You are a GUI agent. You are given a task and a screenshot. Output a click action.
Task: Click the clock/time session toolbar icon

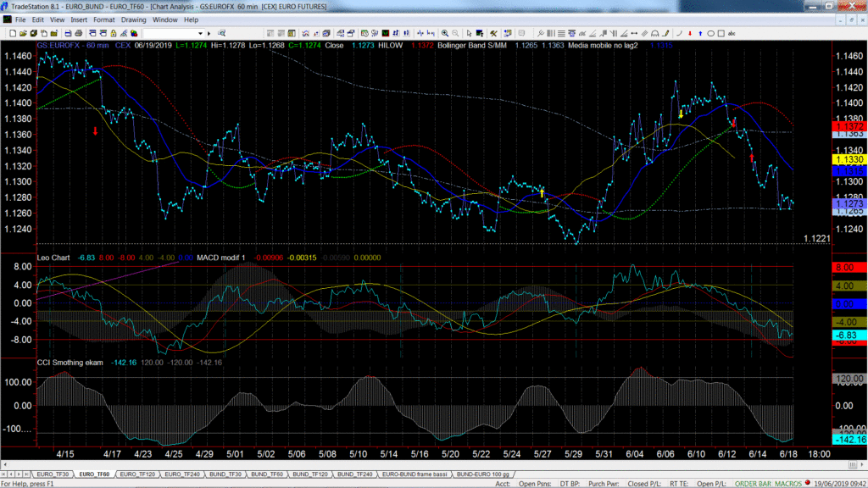click(364, 33)
